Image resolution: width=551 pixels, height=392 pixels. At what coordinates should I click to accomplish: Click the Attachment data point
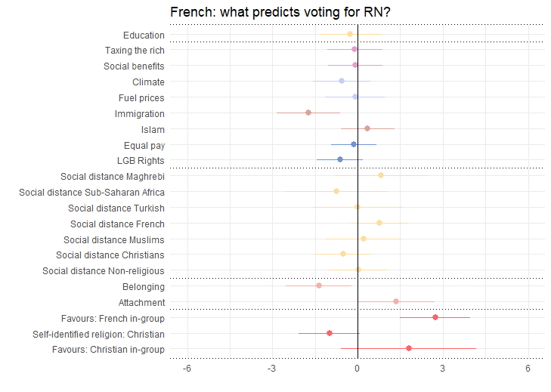[x=396, y=301]
